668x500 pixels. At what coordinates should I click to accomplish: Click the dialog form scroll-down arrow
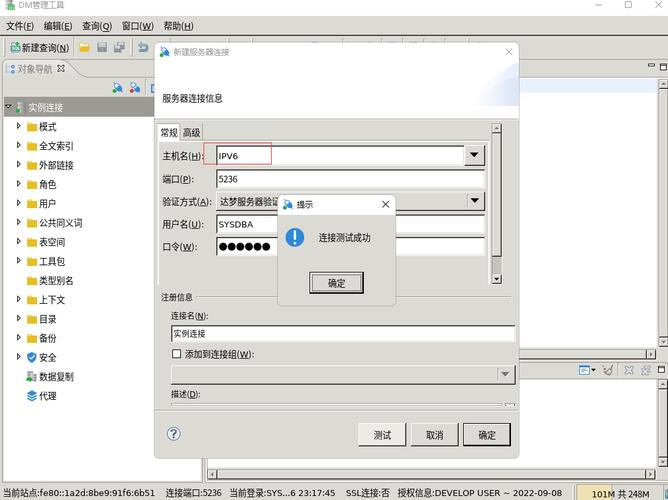[x=496, y=279]
